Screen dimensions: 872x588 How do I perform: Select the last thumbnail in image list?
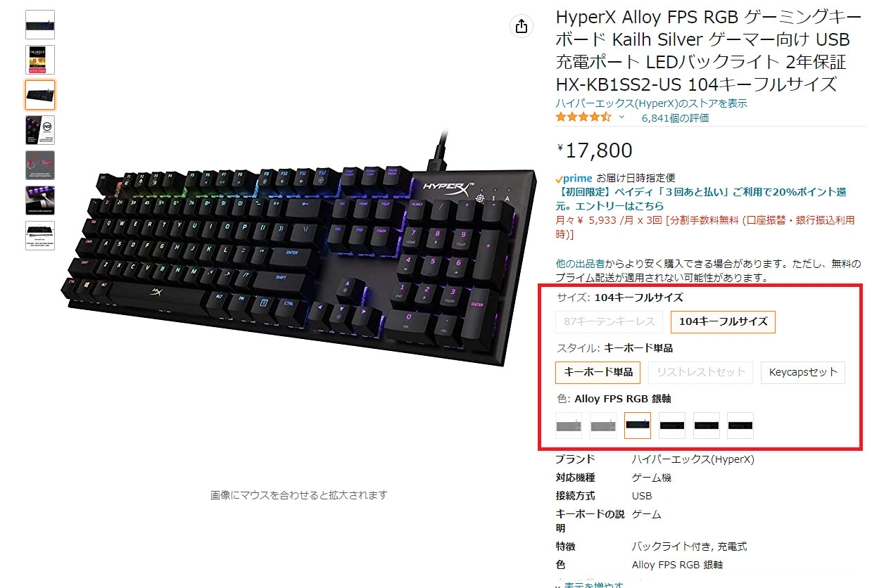(x=40, y=236)
